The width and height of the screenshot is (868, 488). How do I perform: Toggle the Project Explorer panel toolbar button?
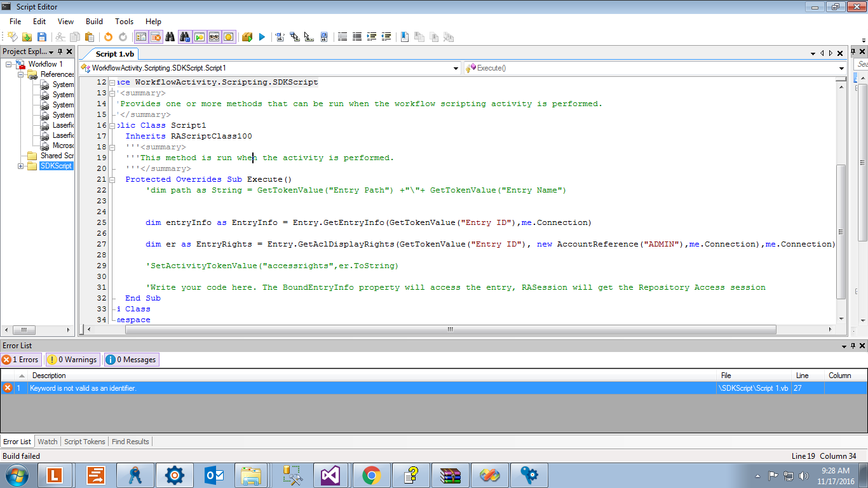click(141, 37)
